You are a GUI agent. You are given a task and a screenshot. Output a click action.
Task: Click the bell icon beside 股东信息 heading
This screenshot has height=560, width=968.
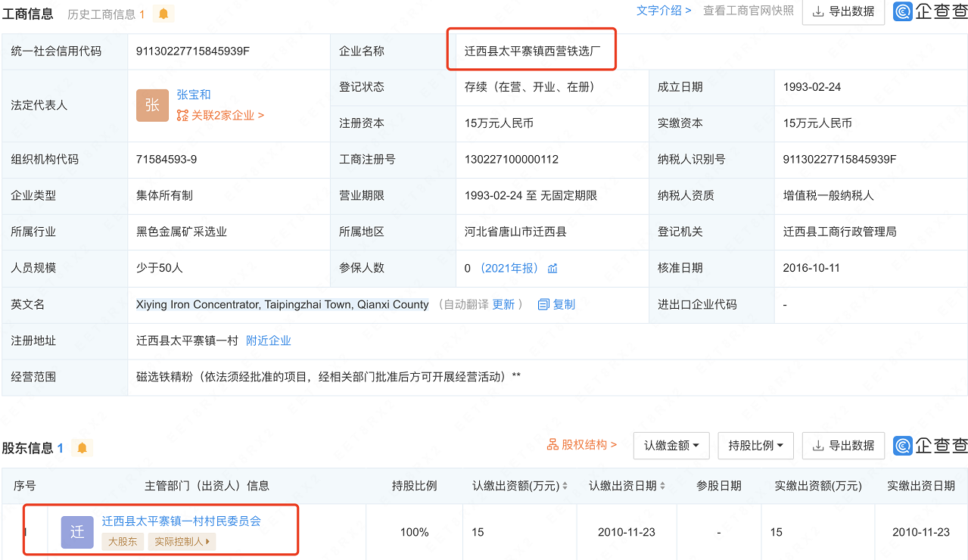[82, 447]
